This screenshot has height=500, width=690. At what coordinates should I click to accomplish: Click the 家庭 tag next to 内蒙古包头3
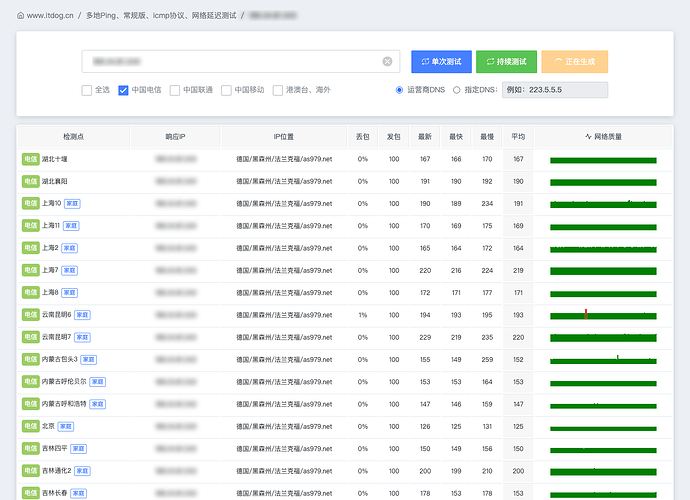pos(88,360)
